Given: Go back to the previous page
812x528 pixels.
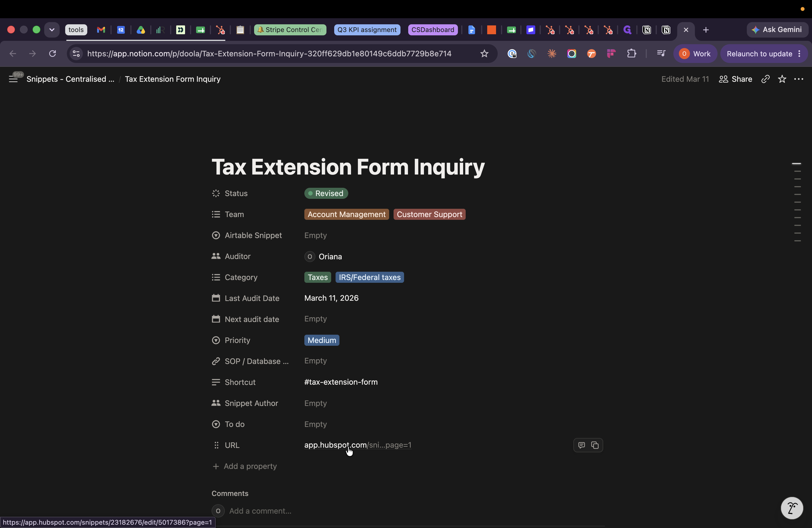Looking at the screenshot, I should pos(13,54).
